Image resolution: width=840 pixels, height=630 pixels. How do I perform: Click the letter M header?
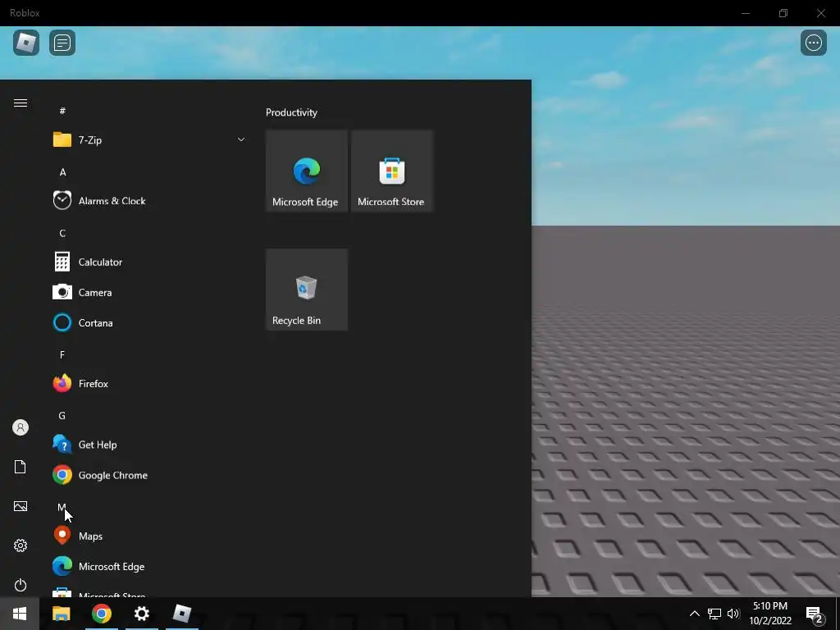point(62,507)
